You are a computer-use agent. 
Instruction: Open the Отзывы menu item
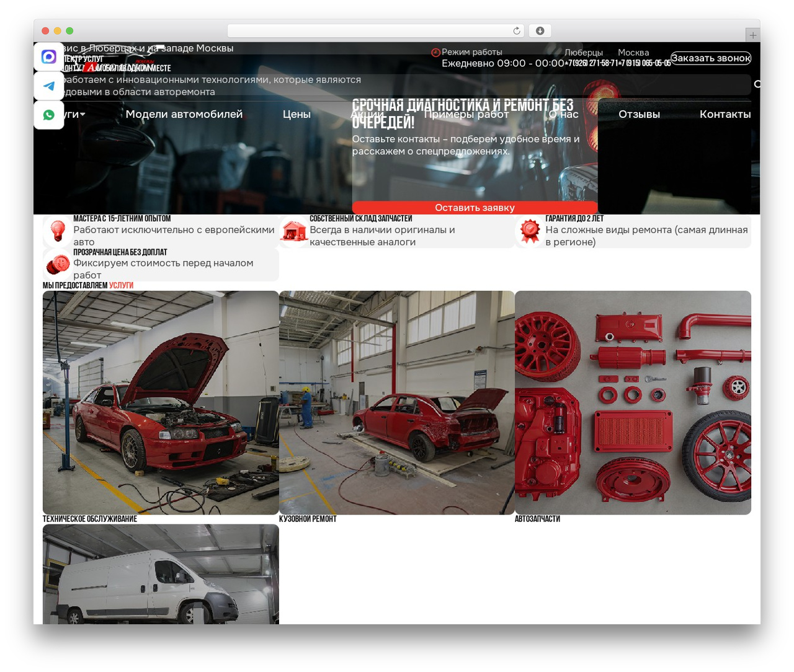pos(639,114)
